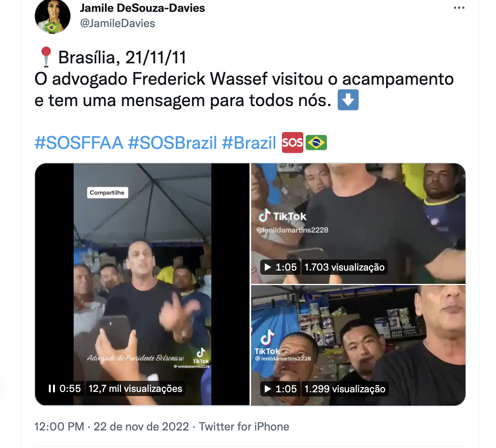496x448 pixels.
Task: Click the Jamile DeSouza-Davies display name
Action: [142, 8]
